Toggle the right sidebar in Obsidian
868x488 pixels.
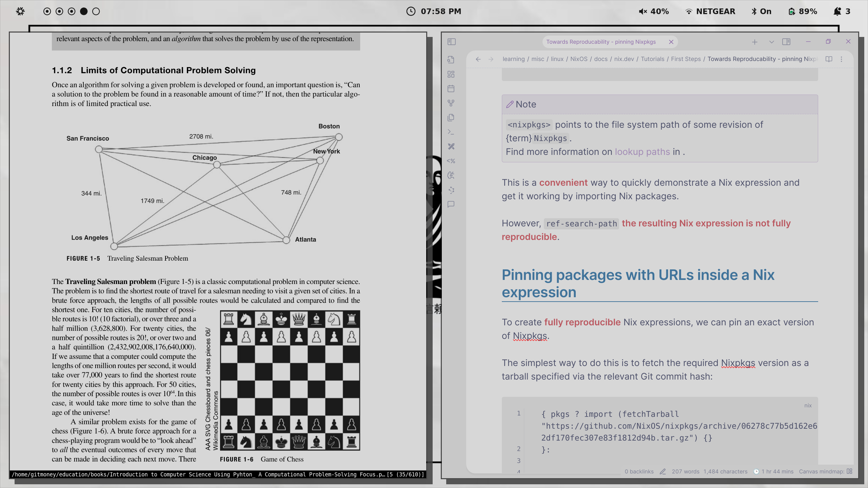786,42
